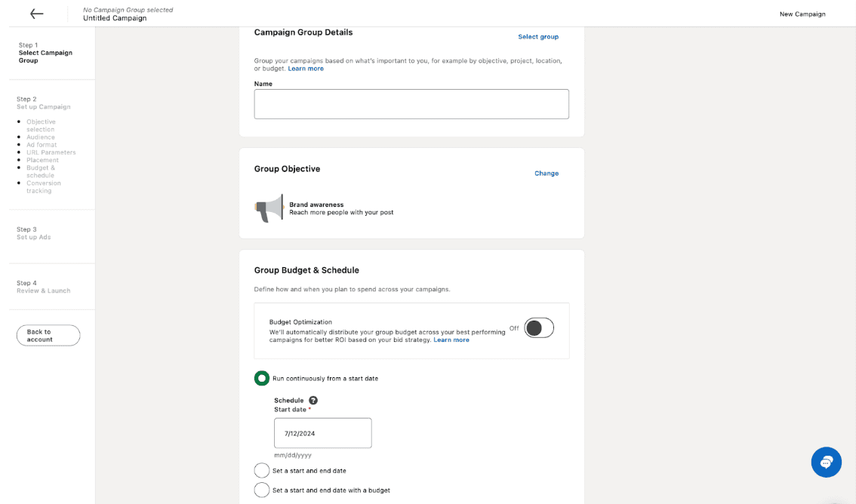The image size is (856, 504).
Task: Select Placement in the sidebar
Action: (42, 160)
